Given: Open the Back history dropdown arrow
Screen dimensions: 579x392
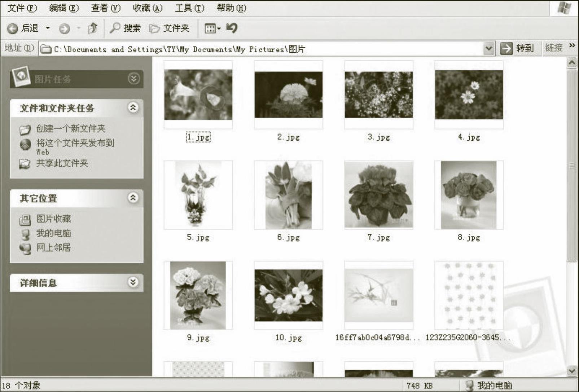Looking at the screenshot, I should 48,28.
